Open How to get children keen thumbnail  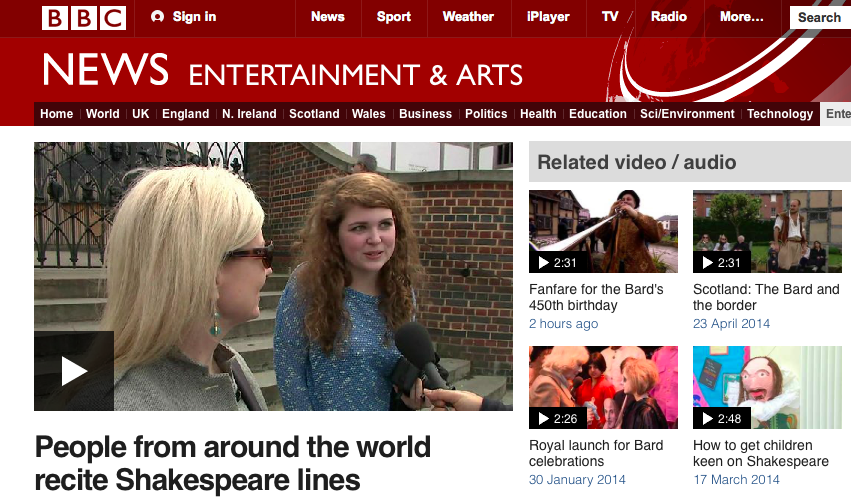click(x=767, y=387)
